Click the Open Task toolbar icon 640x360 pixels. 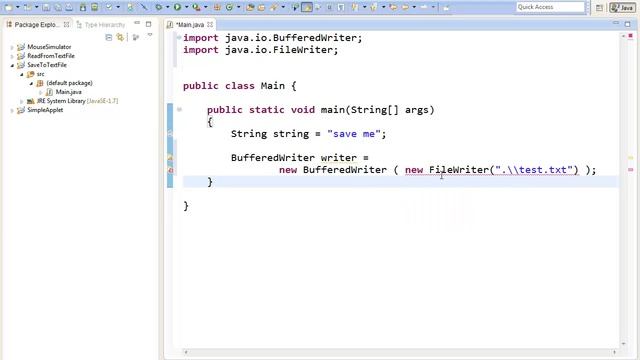(261, 7)
